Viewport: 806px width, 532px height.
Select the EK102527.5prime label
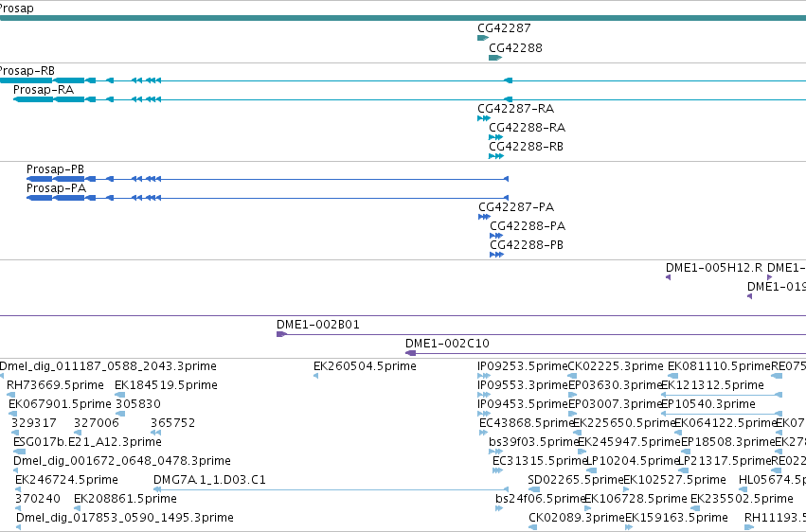(x=675, y=480)
